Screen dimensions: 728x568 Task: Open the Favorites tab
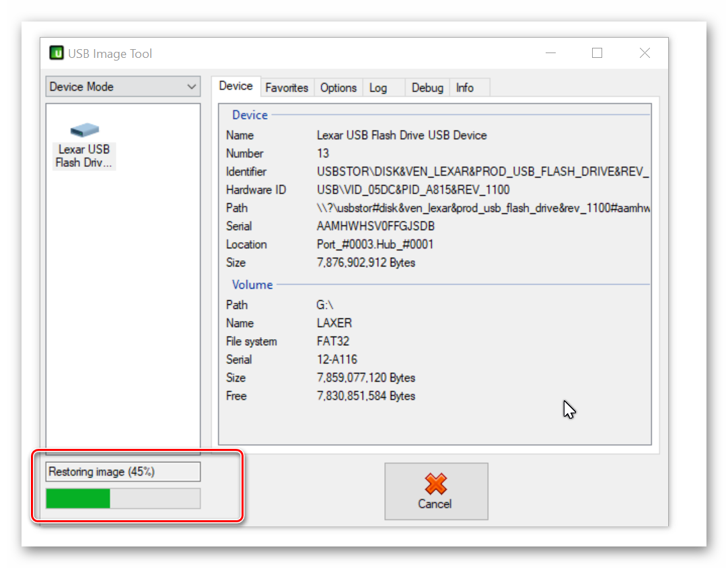(287, 87)
